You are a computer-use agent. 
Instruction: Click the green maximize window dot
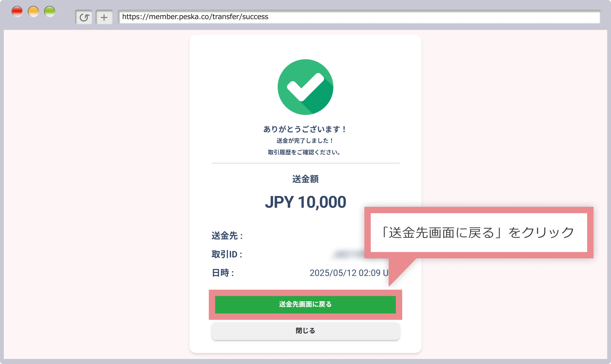pyautogui.click(x=50, y=12)
